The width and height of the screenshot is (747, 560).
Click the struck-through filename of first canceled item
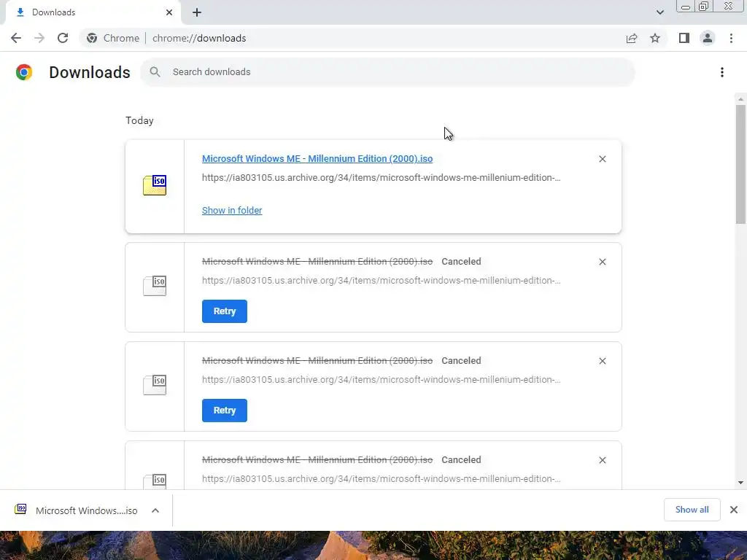[317, 262]
